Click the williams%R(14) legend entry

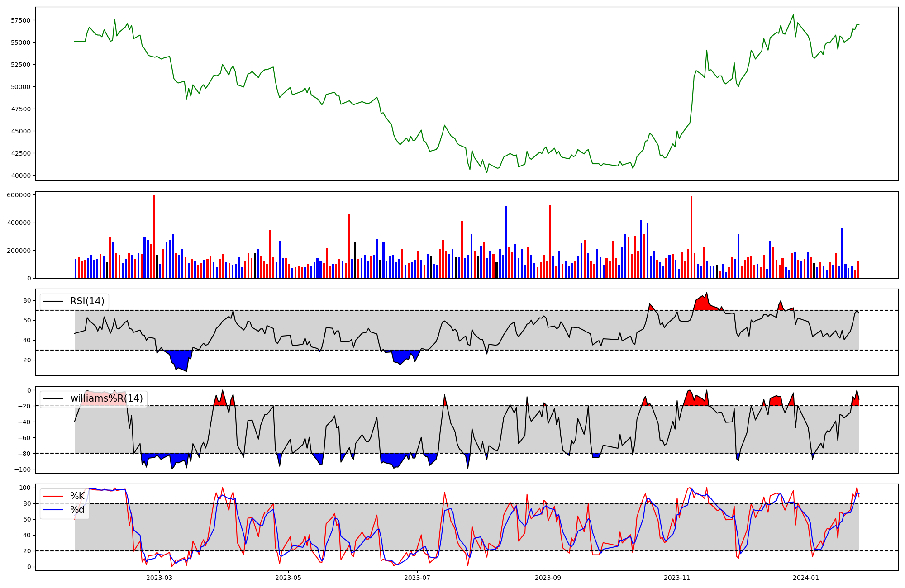pyautogui.click(x=106, y=398)
